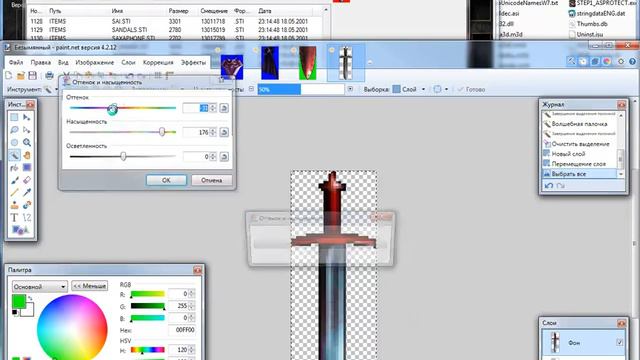Screen dimensions: 640x360
Task: Open the Основной color mode dropdown
Action: [40, 287]
